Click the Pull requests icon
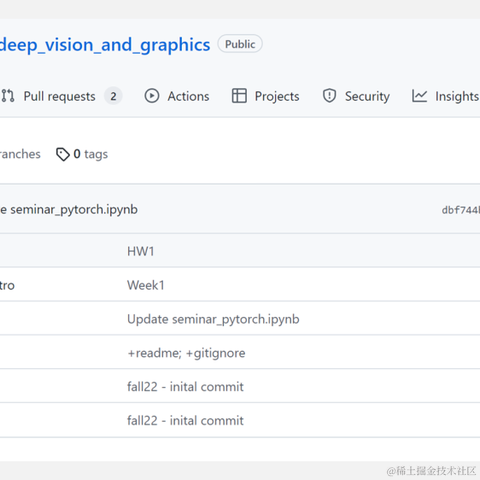Image resolution: width=480 pixels, height=480 pixels. pyautogui.click(x=8, y=96)
